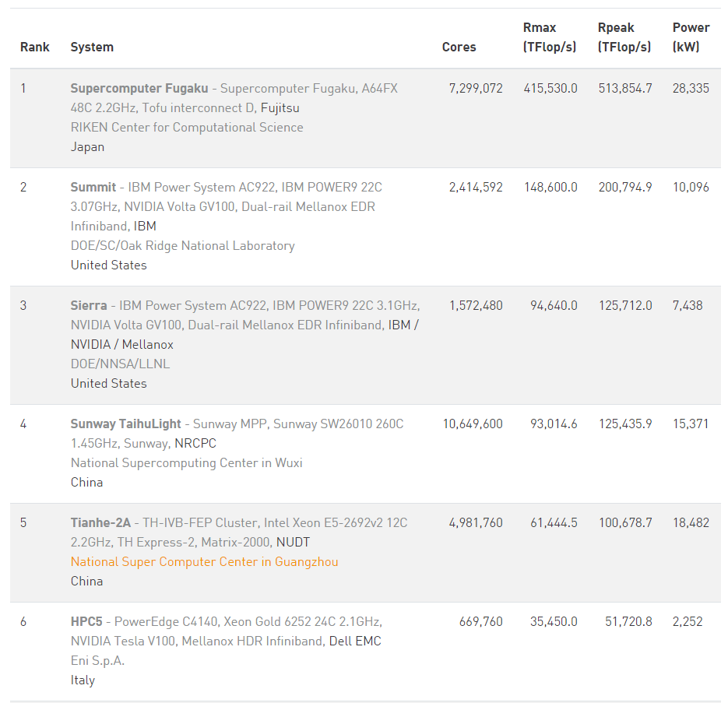Viewport: 728px width, 703px height.
Task: Click the System column header
Action: [x=92, y=47]
